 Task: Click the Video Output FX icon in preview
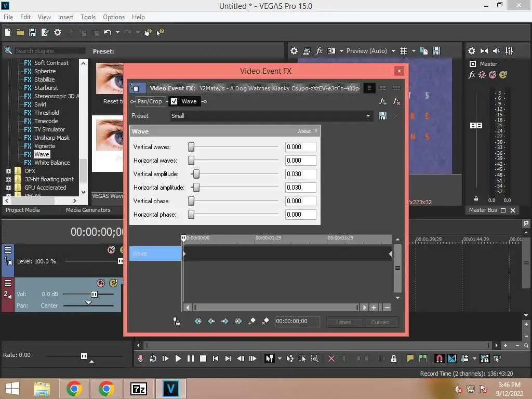pyautogui.click(x=319, y=51)
